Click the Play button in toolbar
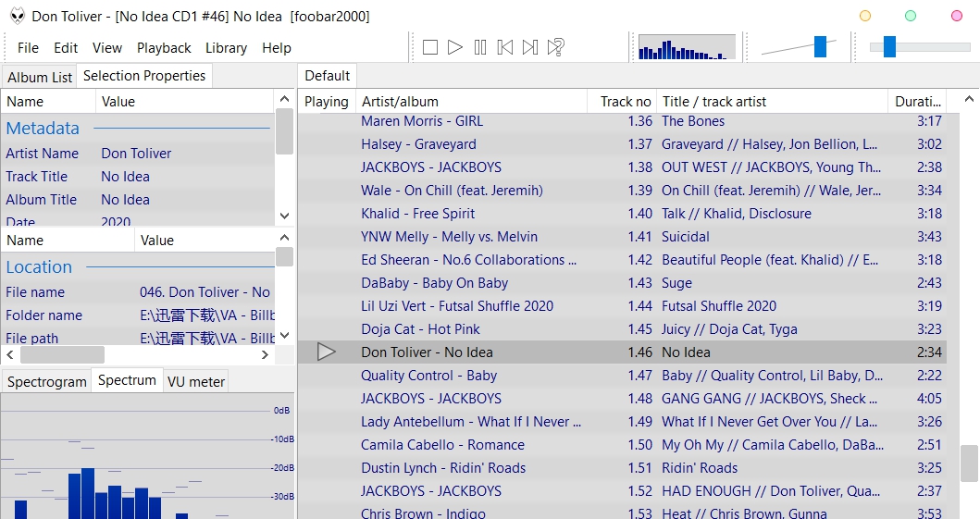Image resolution: width=980 pixels, height=519 pixels. pyautogui.click(x=455, y=47)
